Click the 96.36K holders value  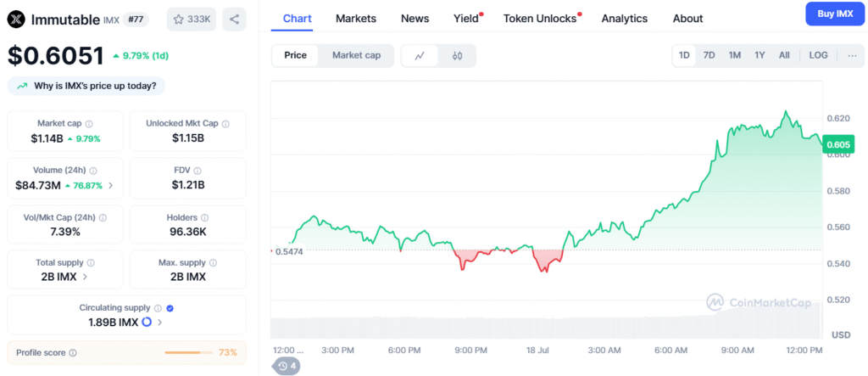pyautogui.click(x=188, y=232)
